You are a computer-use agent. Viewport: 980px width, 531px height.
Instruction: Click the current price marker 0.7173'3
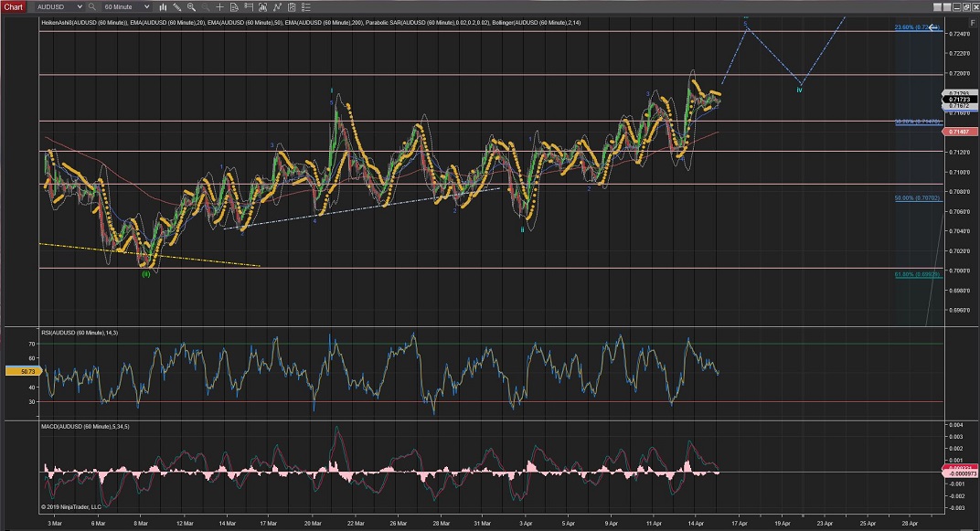click(x=959, y=100)
